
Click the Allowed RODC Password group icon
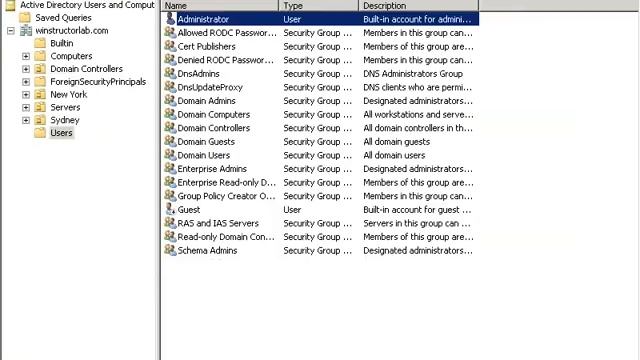point(170,32)
